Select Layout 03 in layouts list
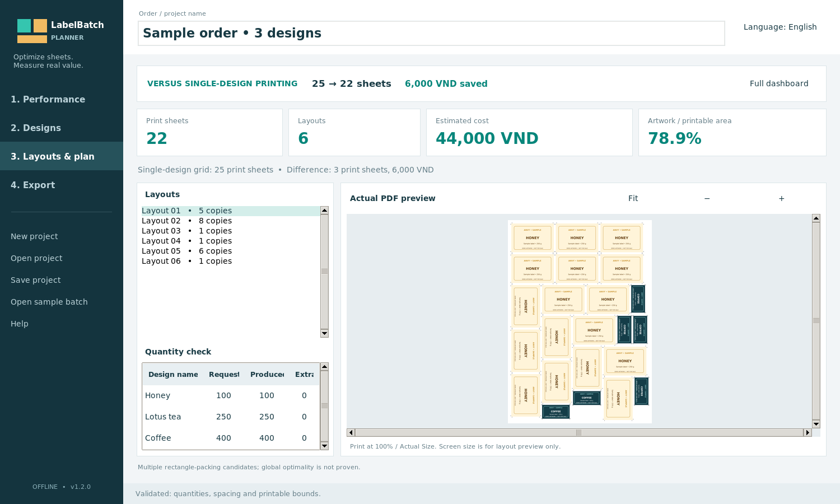Screen dimensions: 840x504 tap(231, 231)
